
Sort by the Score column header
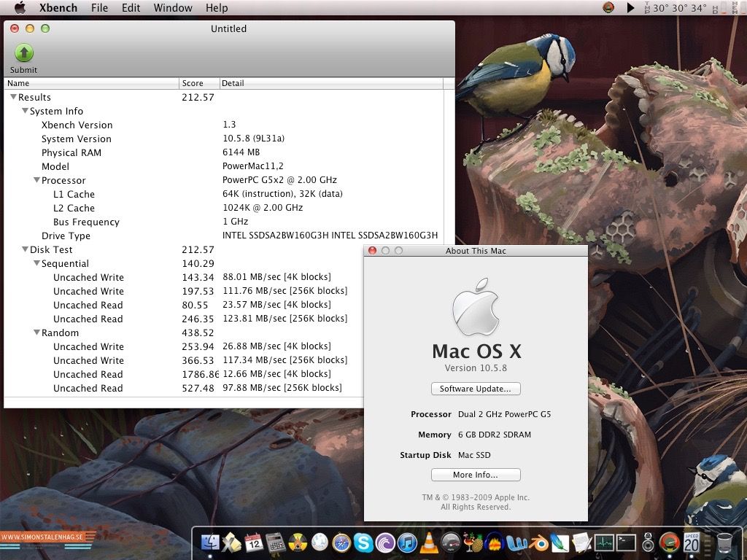click(199, 83)
